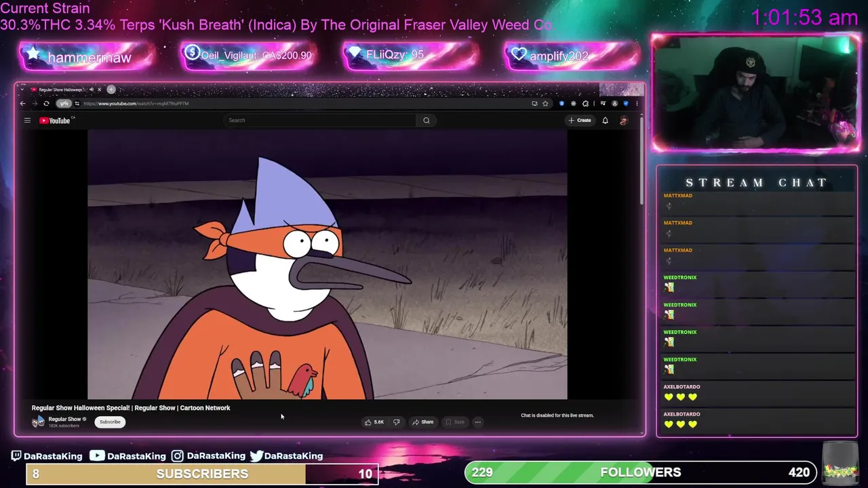The height and width of the screenshot is (488, 868).
Task: Click the grey round extension icon
Action: point(574,104)
